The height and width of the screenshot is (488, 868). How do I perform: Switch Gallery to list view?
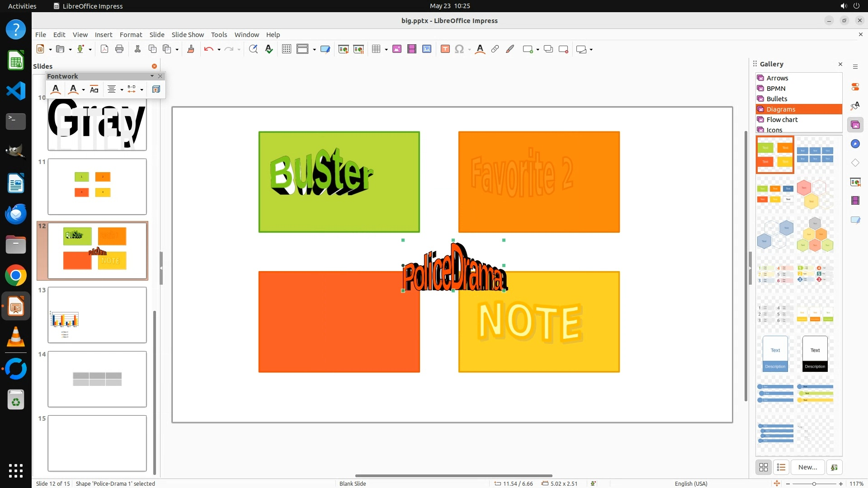781,467
